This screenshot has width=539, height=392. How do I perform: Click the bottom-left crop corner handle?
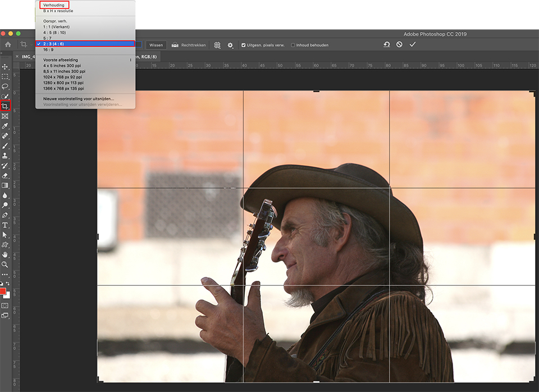point(99,380)
